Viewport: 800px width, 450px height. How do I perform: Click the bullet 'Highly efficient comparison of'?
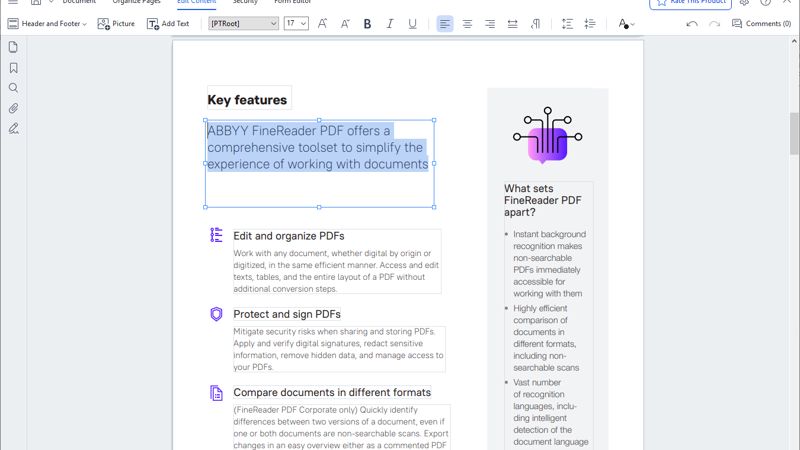click(546, 338)
